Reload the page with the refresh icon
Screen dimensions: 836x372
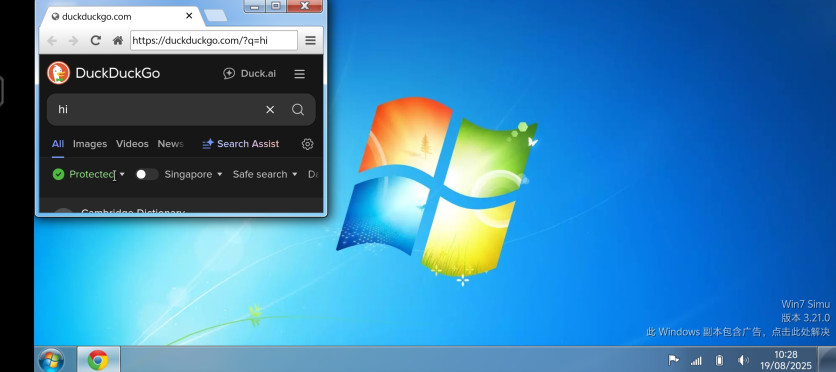(95, 41)
